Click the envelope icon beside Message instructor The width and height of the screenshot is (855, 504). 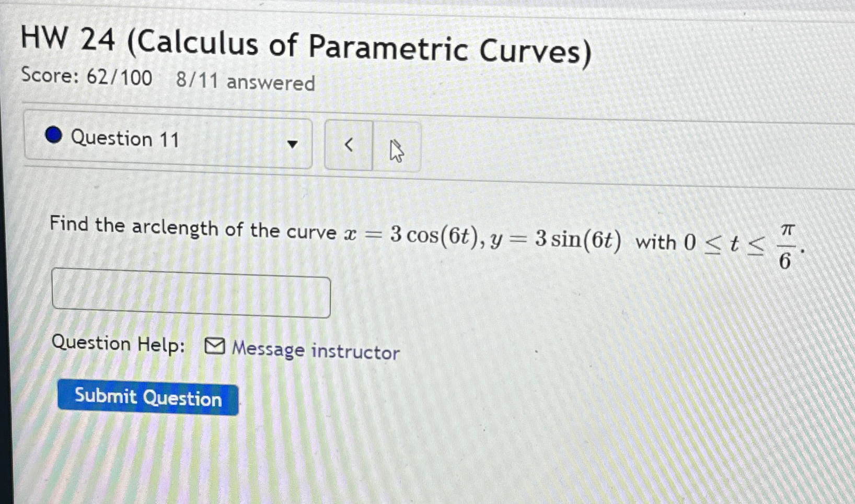point(214,346)
